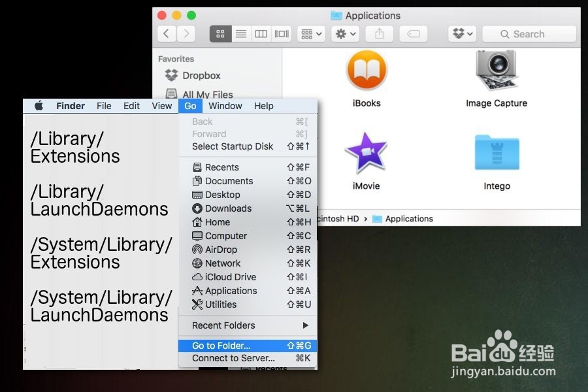Go to Recents from the menu
The height and width of the screenshot is (392, 588).
coord(248,167)
